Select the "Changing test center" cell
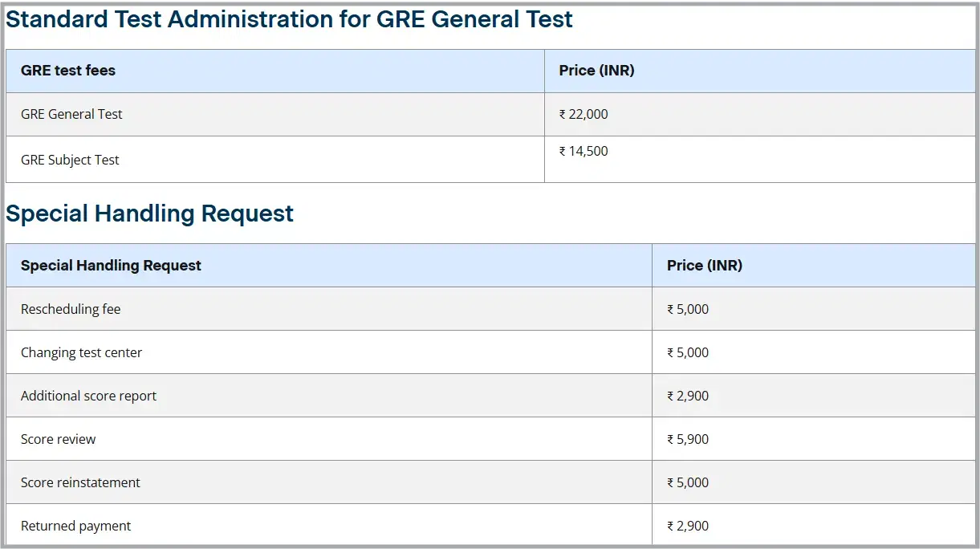 [x=81, y=352]
